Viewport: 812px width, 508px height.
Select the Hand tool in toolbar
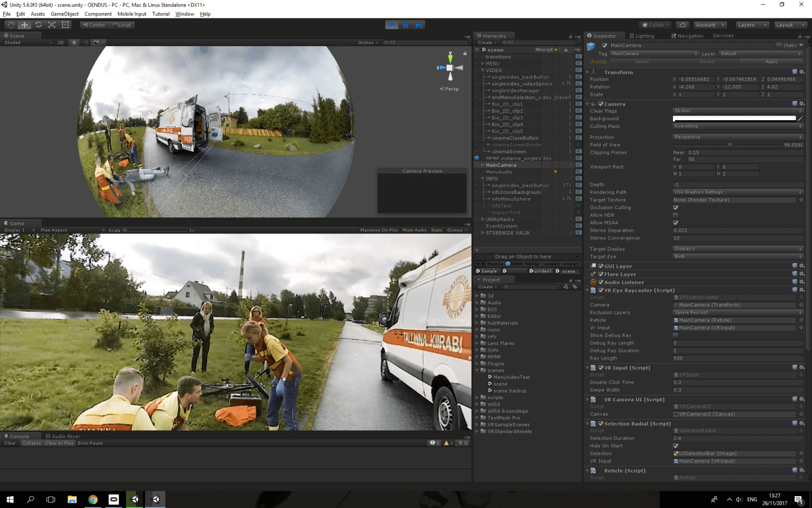(x=11, y=25)
